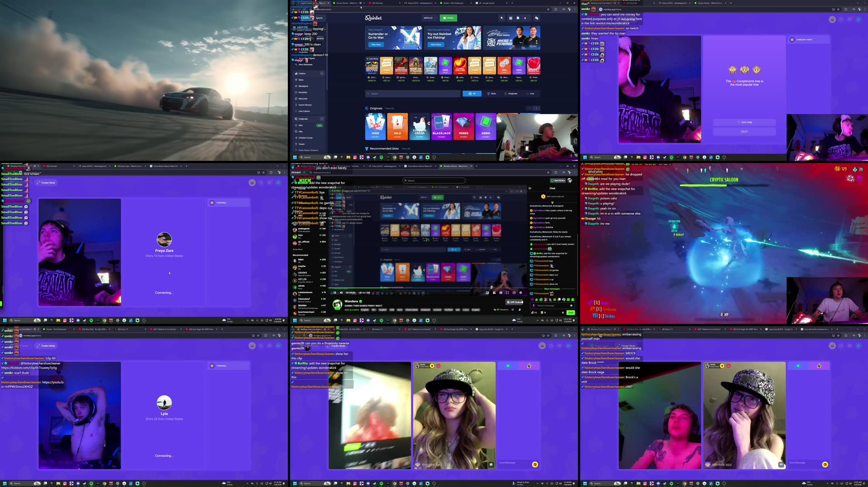Open the Rainbet chat bubbles icon
This screenshot has width=868, height=487.
(x=536, y=18)
